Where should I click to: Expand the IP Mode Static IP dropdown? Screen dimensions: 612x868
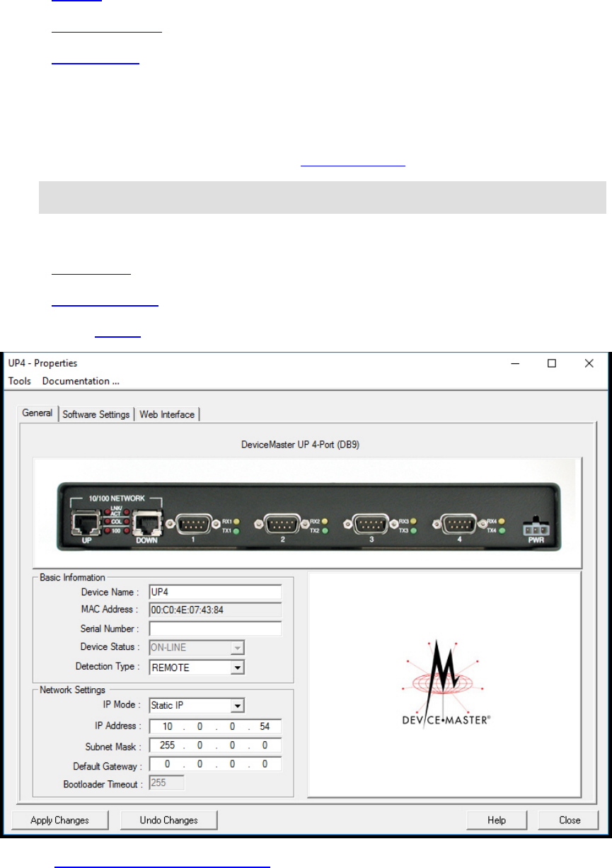click(197, 706)
